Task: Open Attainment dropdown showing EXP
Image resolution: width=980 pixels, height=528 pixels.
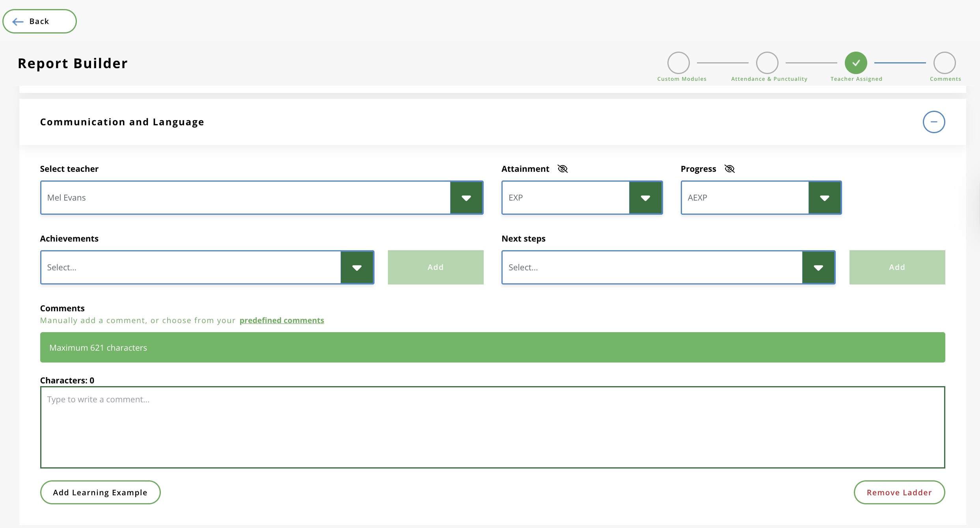Action: [x=645, y=198]
